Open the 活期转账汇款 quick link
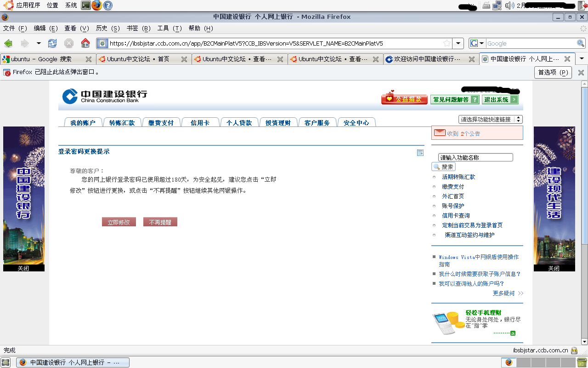The height and width of the screenshot is (368, 588). [x=458, y=177]
